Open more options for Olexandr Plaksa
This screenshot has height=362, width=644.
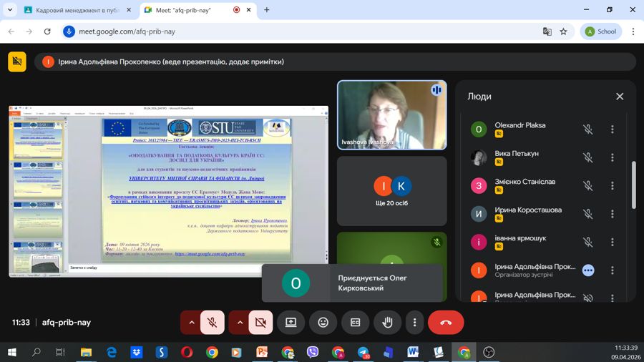click(612, 129)
